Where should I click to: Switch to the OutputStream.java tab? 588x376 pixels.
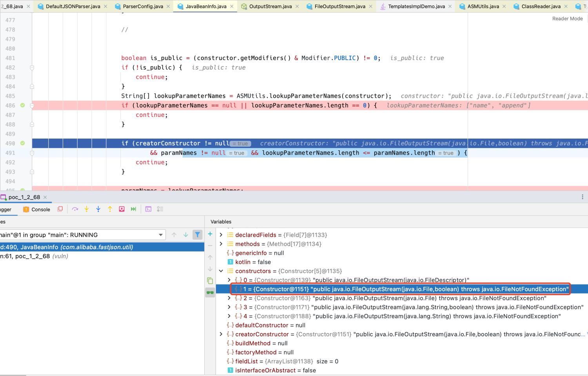[x=270, y=6]
